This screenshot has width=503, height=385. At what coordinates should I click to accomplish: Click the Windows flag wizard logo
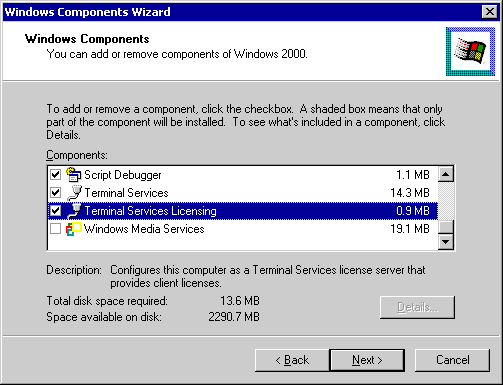(x=470, y=51)
